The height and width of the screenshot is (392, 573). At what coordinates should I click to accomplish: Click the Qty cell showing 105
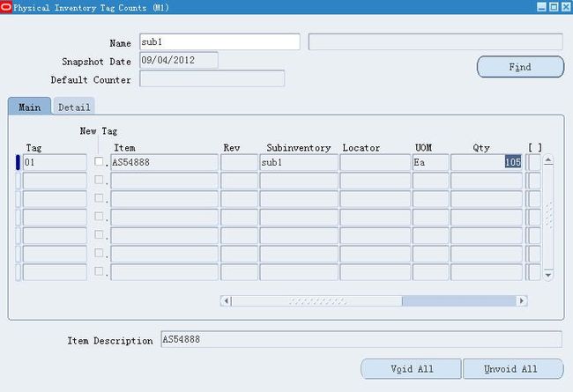[487, 162]
